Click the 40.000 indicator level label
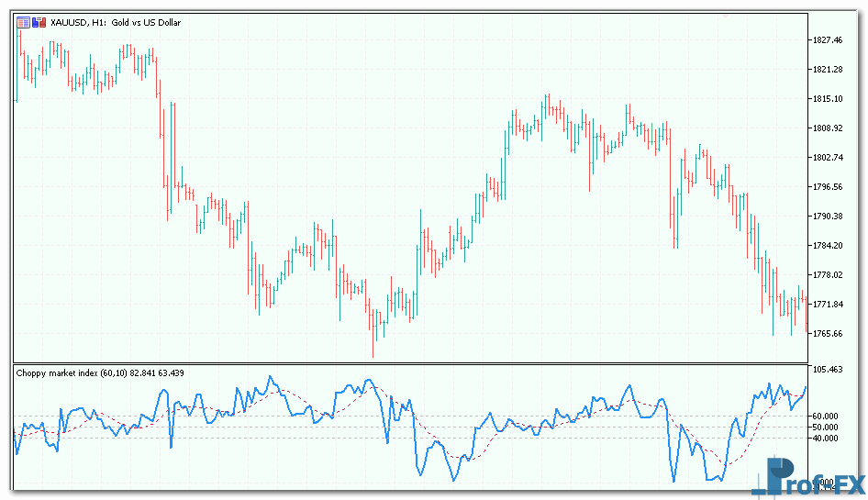The width and height of the screenshot is (868, 500). coord(825,439)
